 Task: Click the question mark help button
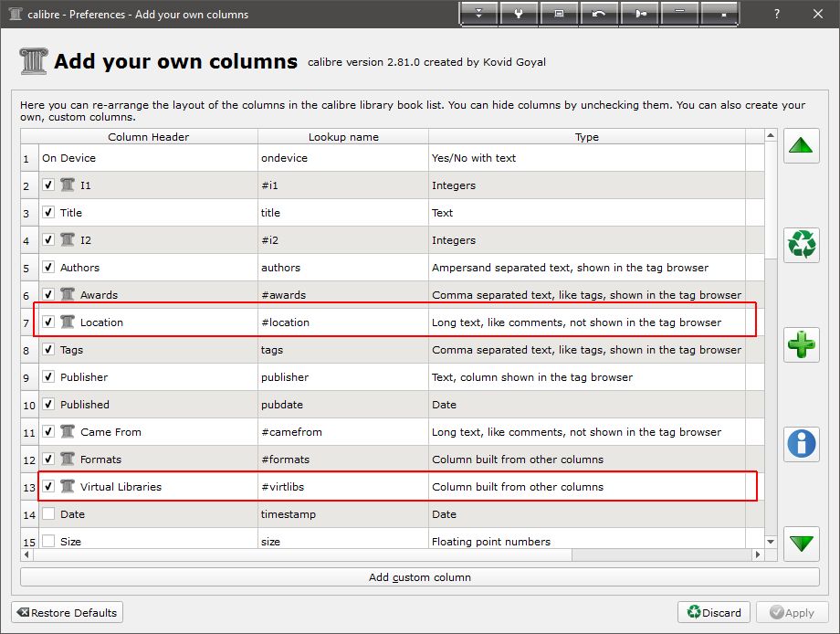(x=777, y=14)
